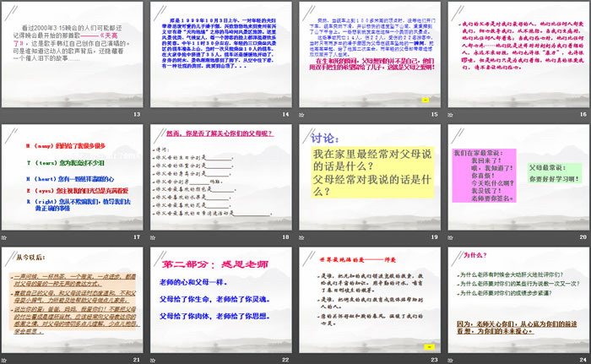This screenshot has height=364, width=591.
Task: Select slide 18 thumbnail with fill-in-the-blank questions
Action: 221,177
